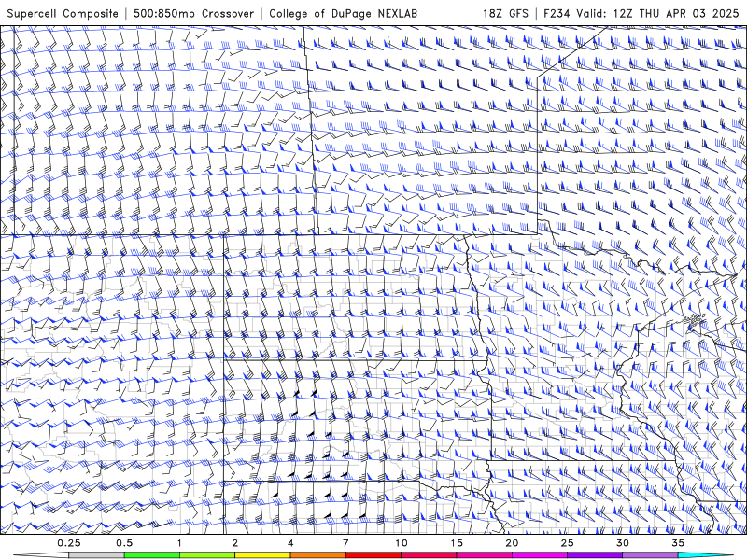Image resolution: width=747 pixels, height=560 pixels.
Task: Click the 10 value on the color scale
Action: [x=402, y=543]
